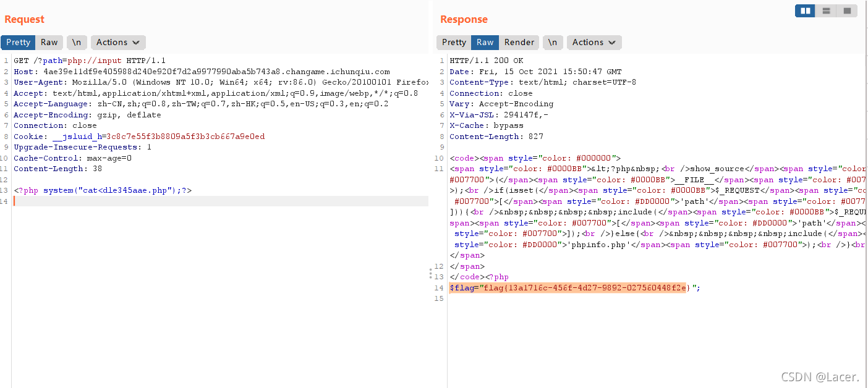
Task: Click the Host header line
Action: pos(202,72)
